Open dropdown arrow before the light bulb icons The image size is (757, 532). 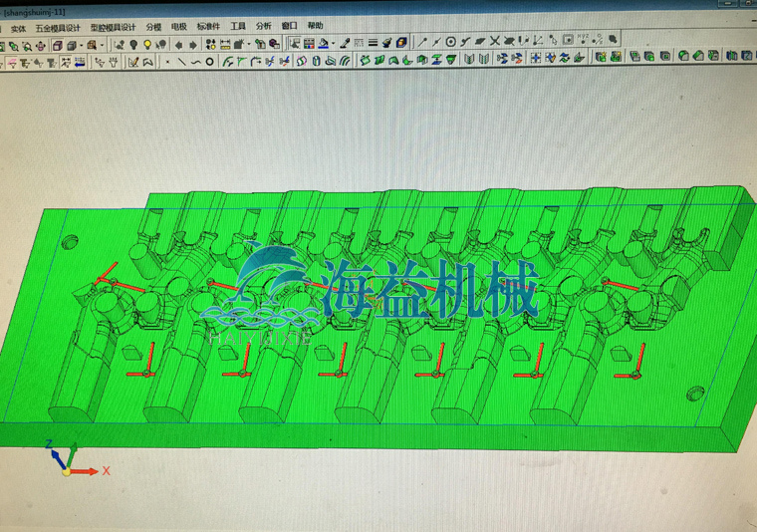tap(102, 45)
